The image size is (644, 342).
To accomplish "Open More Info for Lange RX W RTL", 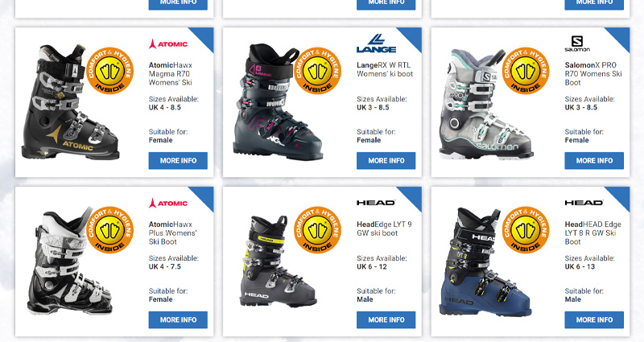I will point(386,160).
